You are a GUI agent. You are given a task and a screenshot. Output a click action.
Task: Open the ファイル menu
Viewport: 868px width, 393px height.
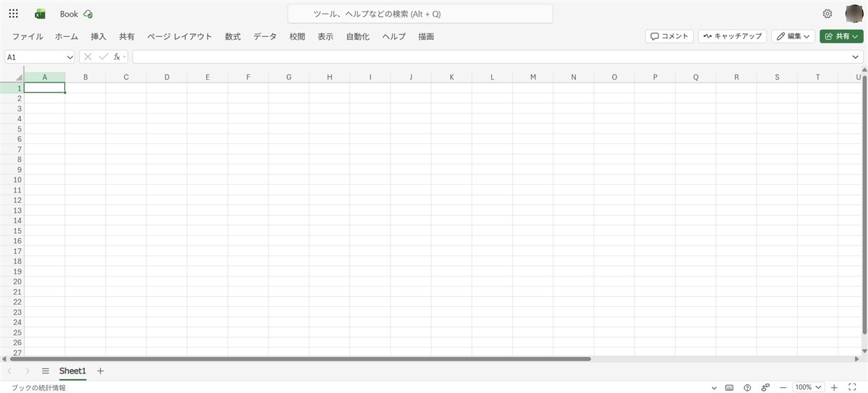[27, 36]
